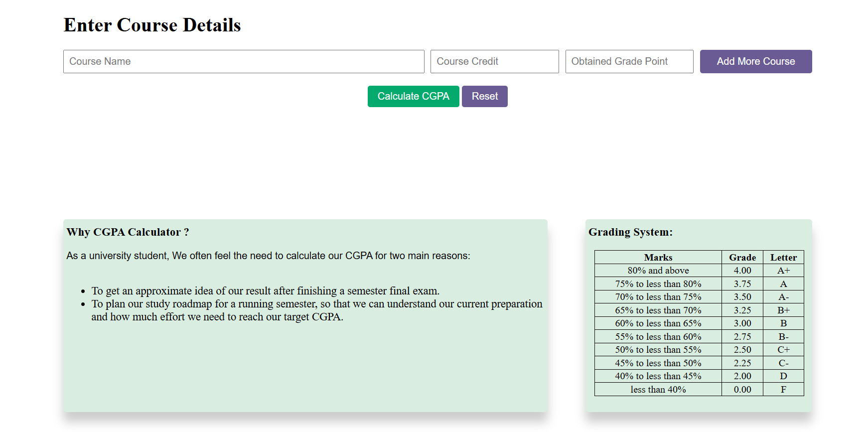Focus the Course Credit input field
This screenshot has height=432, width=868.
click(x=494, y=61)
